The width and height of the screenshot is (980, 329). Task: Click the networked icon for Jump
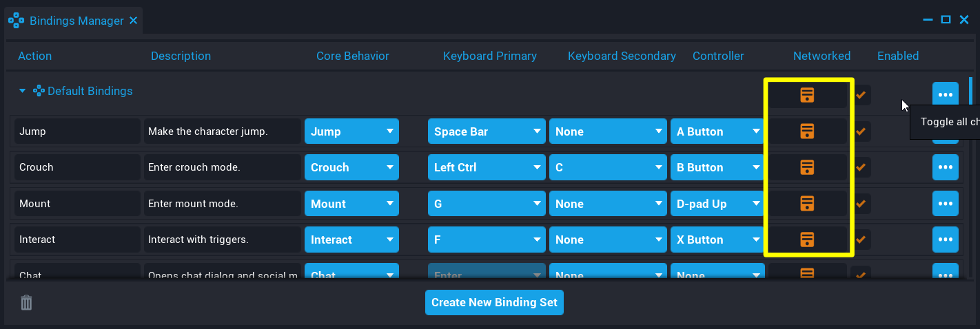coord(807,131)
